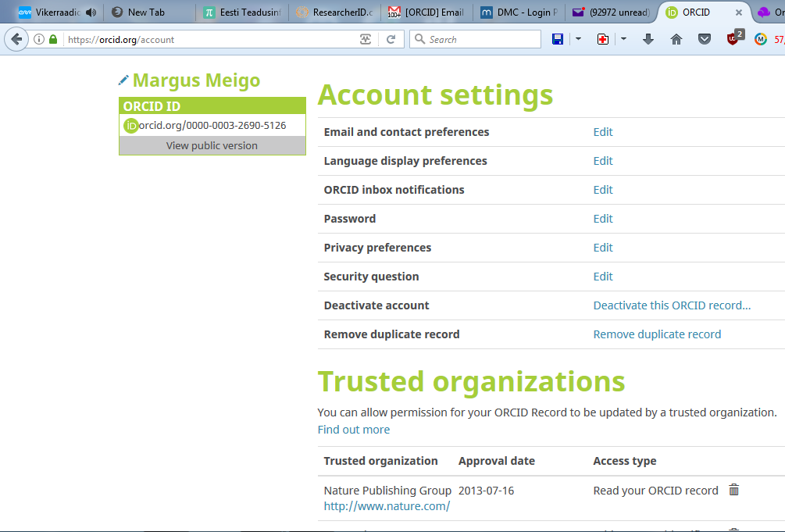Click Deactivate this ORCID record link
This screenshot has width=785, height=532.
[x=672, y=305]
